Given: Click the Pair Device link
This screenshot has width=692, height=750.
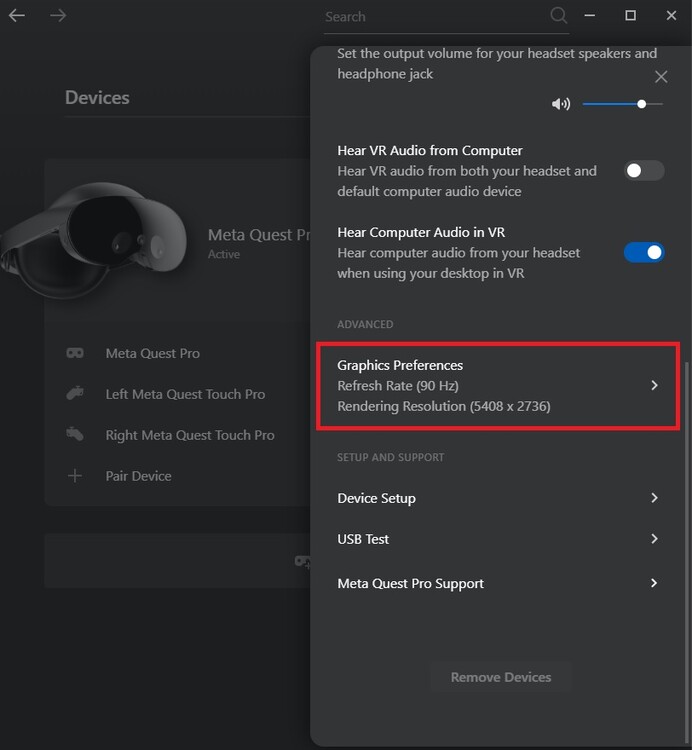Looking at the screenshot, I should (x=138, y=476).
